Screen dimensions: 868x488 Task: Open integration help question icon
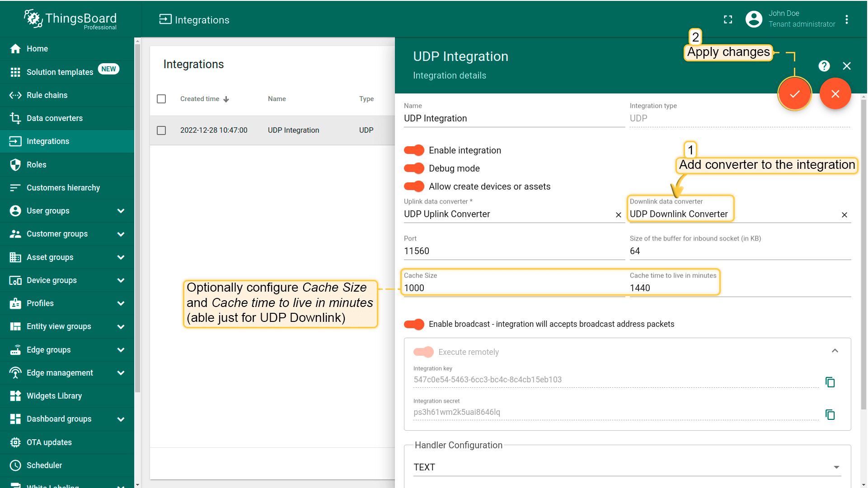tap(824, 66)
